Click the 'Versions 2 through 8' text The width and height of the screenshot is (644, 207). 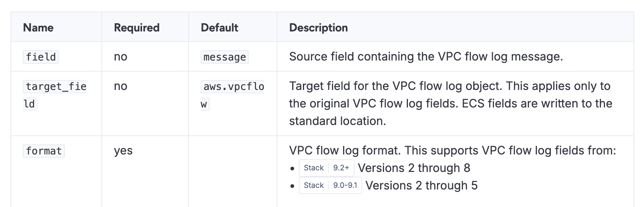414,168
